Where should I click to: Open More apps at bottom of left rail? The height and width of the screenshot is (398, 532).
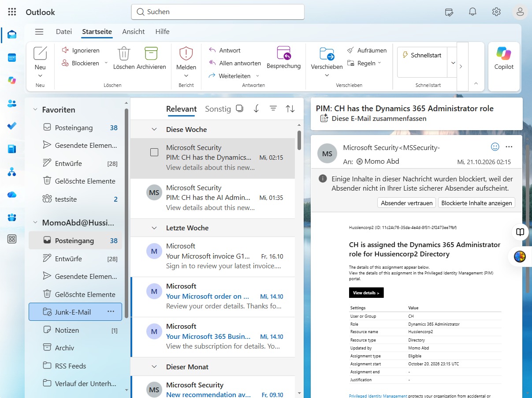click(12, 239)
